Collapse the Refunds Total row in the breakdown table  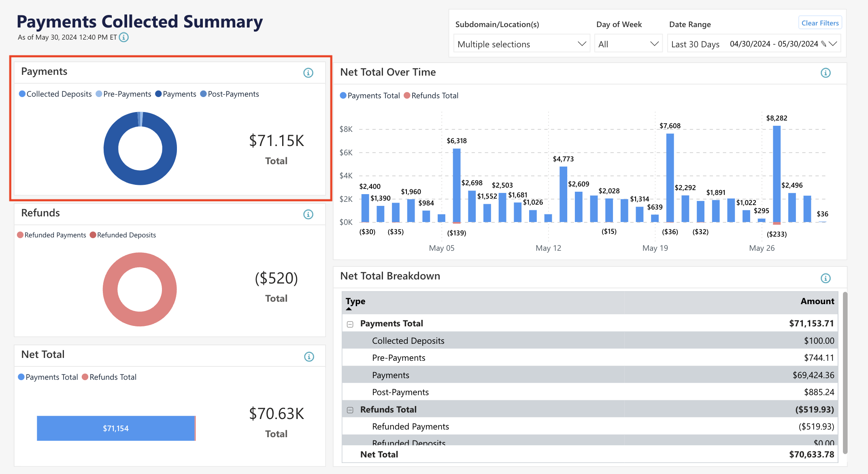pos(349,410)
